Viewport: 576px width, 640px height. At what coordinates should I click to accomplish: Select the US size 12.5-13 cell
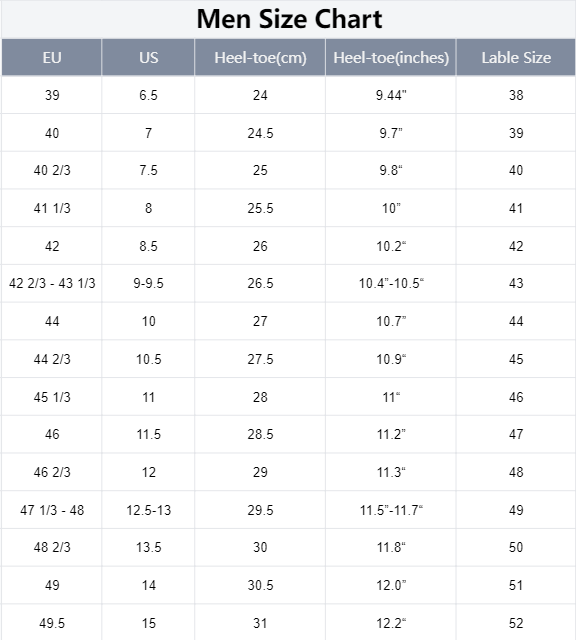pos(148,510)
